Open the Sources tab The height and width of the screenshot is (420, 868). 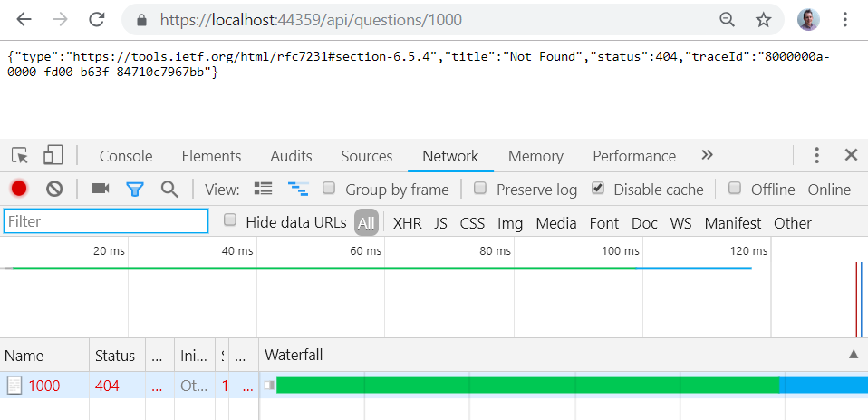(366, 156)
